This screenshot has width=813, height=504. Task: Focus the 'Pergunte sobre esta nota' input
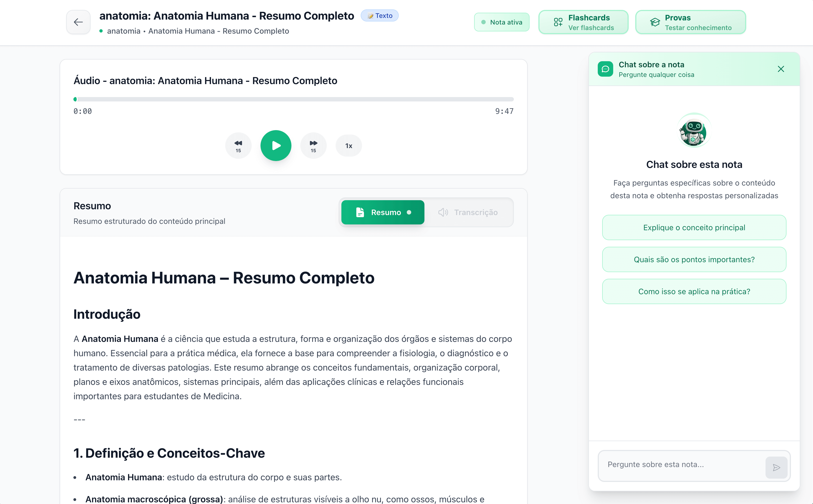pos(681,465)
